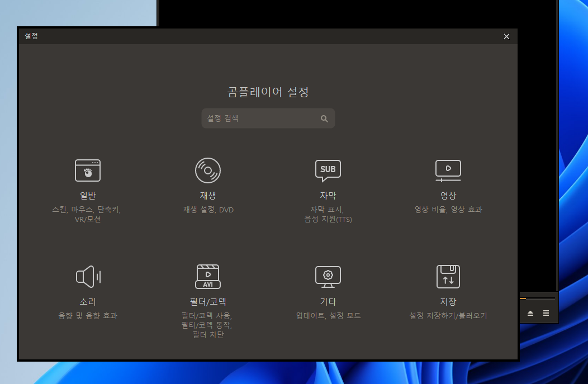Select the 저장 category label
Image resolution: width=588 pixels, height=384 pixels.
(x=448, y=301)
